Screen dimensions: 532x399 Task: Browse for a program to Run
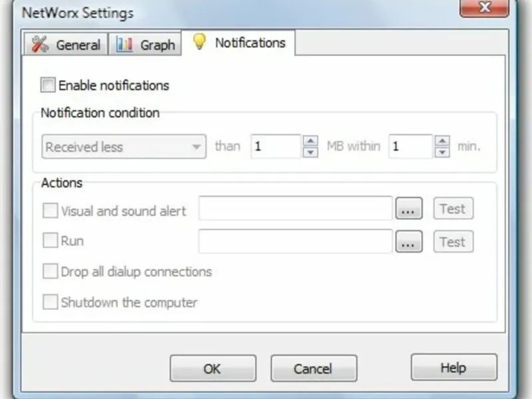(x=409, y=241)
